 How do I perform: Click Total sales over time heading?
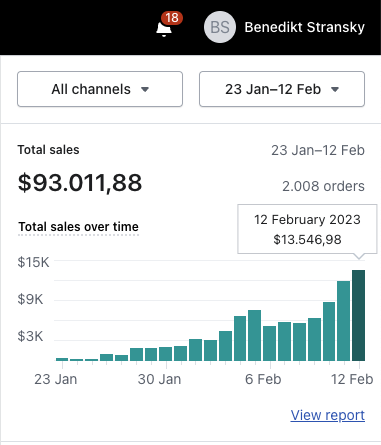tap(78, 227)
